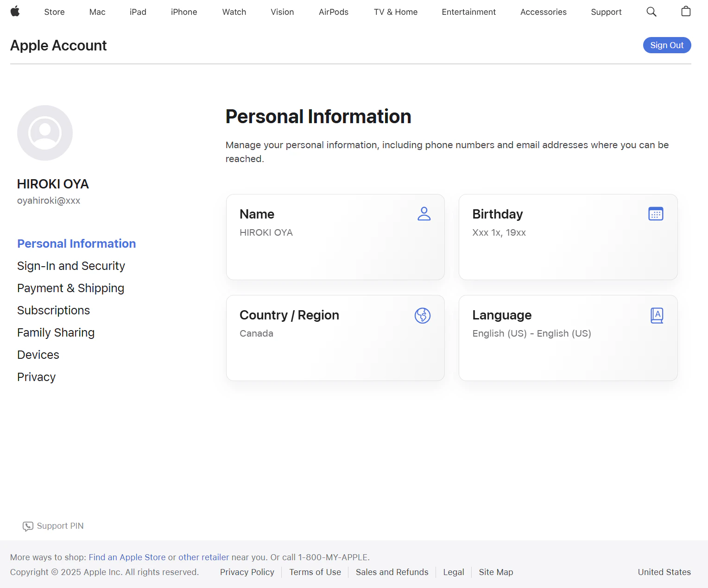Open Sales and Refunds link
The image size is (708, 588).
click(x=392, y=572)
